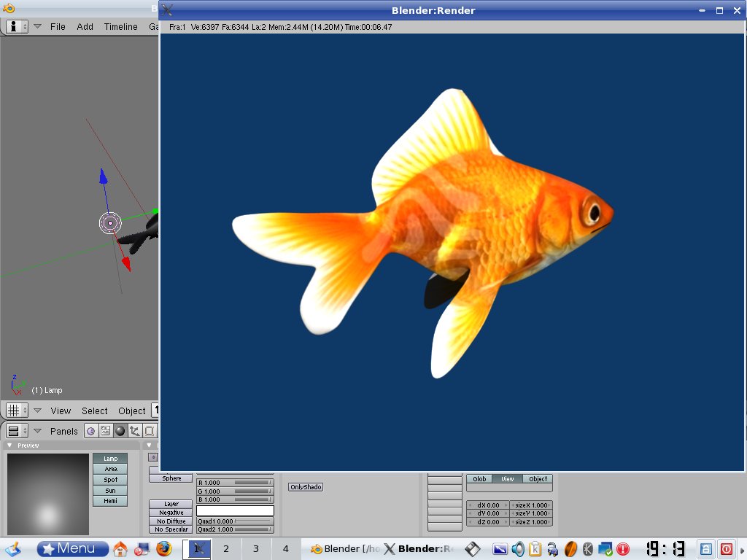Click the Sphere button

(171, 478)
